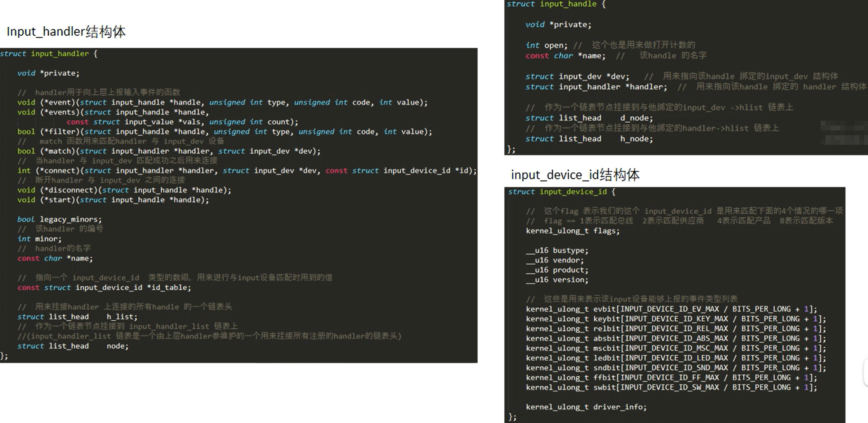Image resolution: width=868 pixels, height=423 pixels.
Task: Click the 'void (*disconnect)' line
Action: pos(124,190)
